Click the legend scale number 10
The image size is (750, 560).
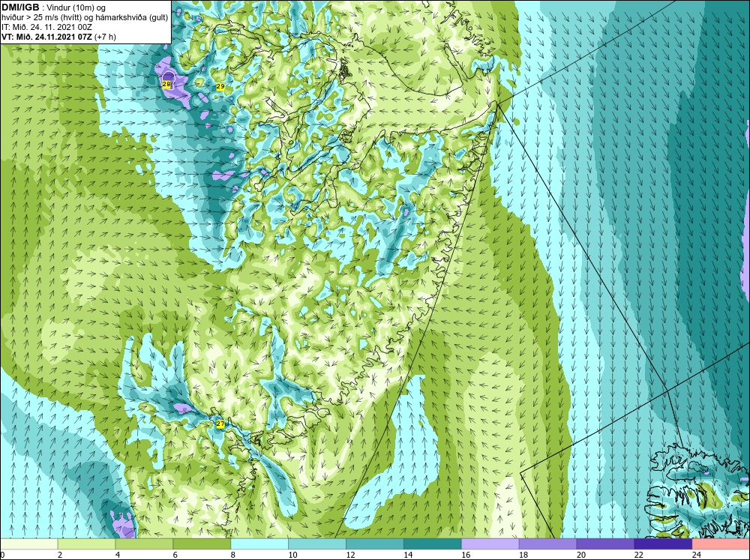click(x=292, y=555)
